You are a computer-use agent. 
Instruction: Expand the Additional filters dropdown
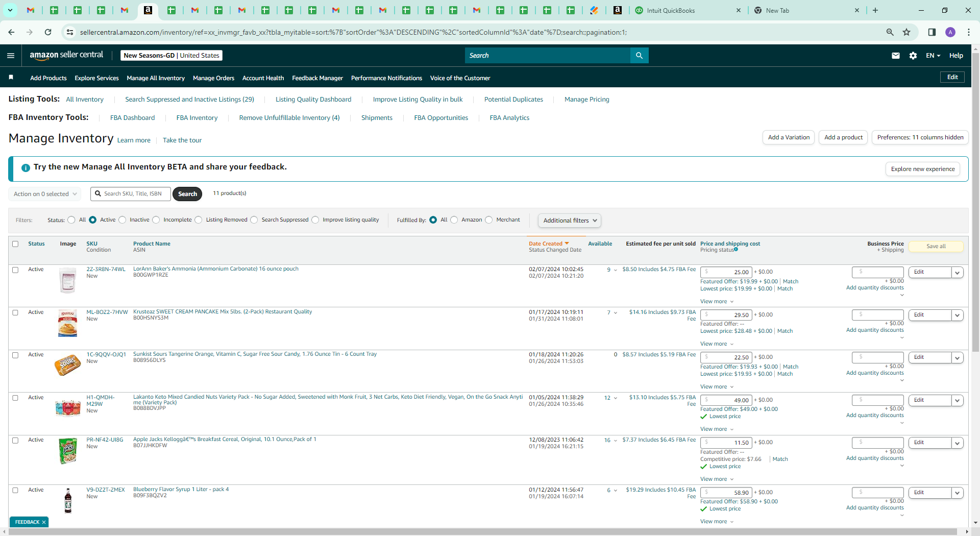pos(570,221)
